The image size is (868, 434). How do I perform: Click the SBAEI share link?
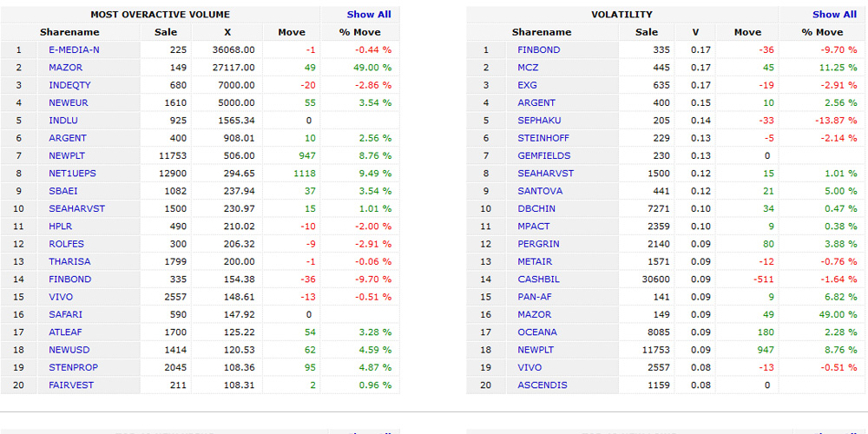click(x=63, y=191)
